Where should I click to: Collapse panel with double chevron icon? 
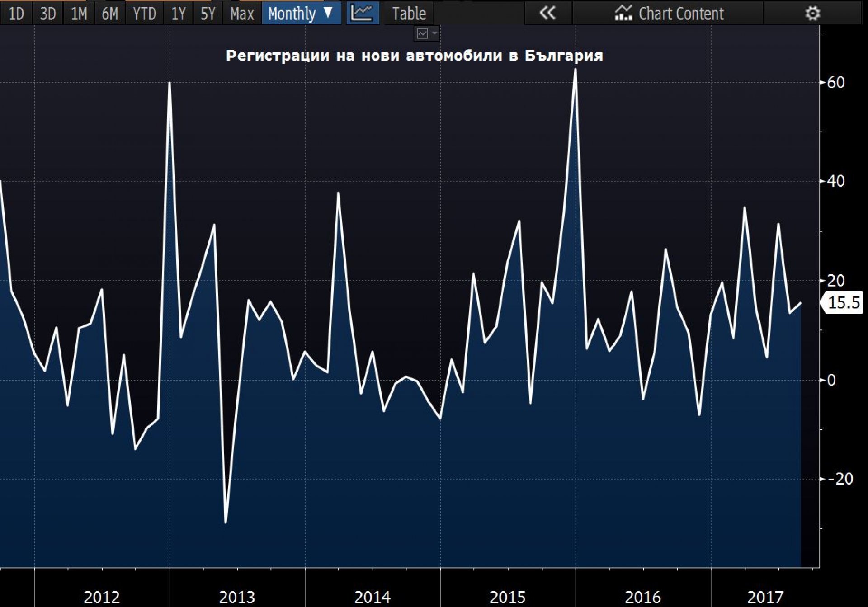(x=547, y=14)
